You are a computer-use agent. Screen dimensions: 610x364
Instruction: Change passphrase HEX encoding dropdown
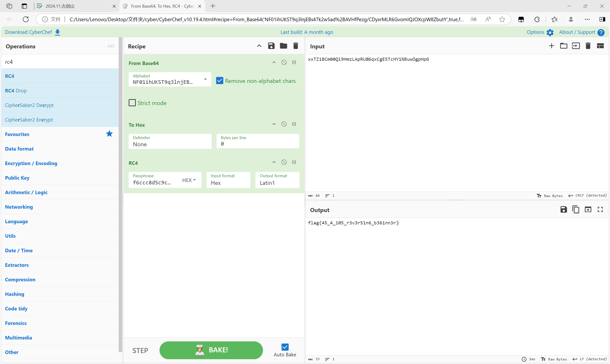[x=189, y=180]
